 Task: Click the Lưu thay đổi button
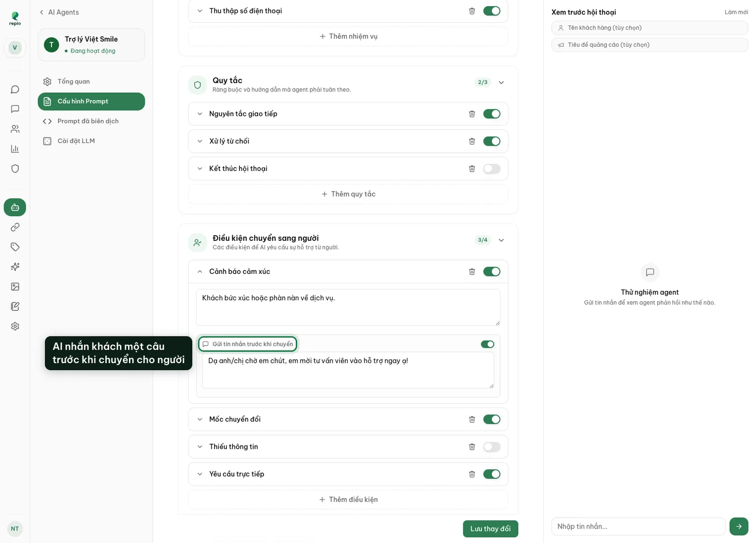click(490, 529)
